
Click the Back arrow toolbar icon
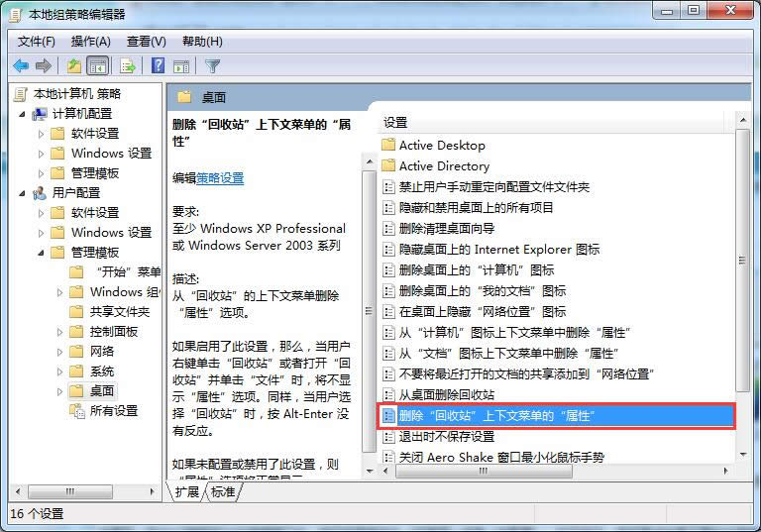pos(21,65)
